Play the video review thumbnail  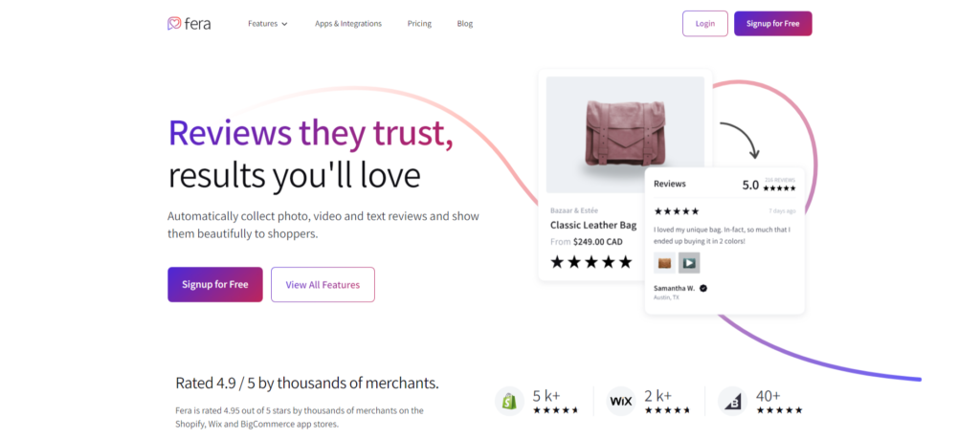click(x=689, y=263)
